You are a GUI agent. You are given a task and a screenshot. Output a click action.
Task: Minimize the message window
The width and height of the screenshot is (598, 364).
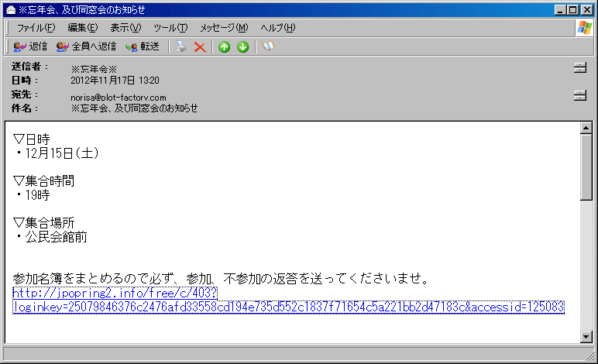point(560,10)
